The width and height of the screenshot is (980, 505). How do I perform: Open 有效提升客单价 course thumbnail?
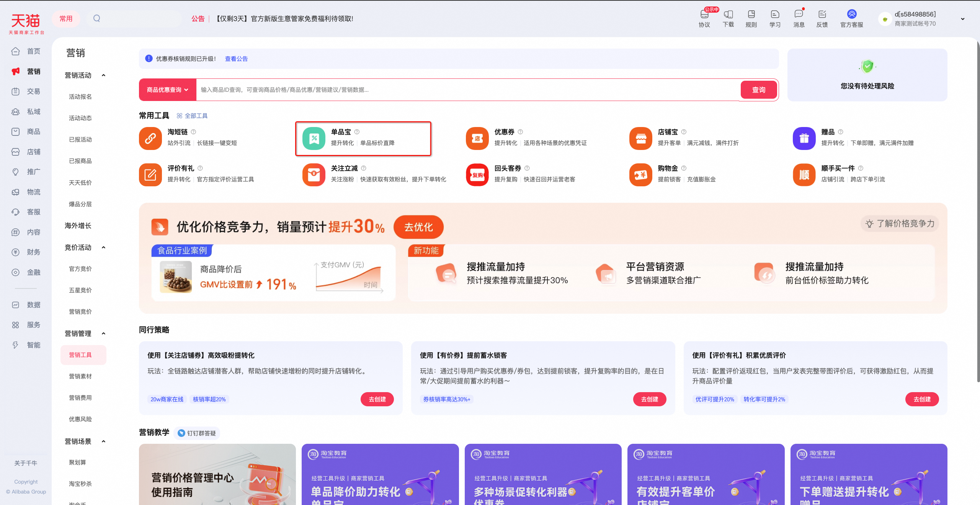click(706, 474)
